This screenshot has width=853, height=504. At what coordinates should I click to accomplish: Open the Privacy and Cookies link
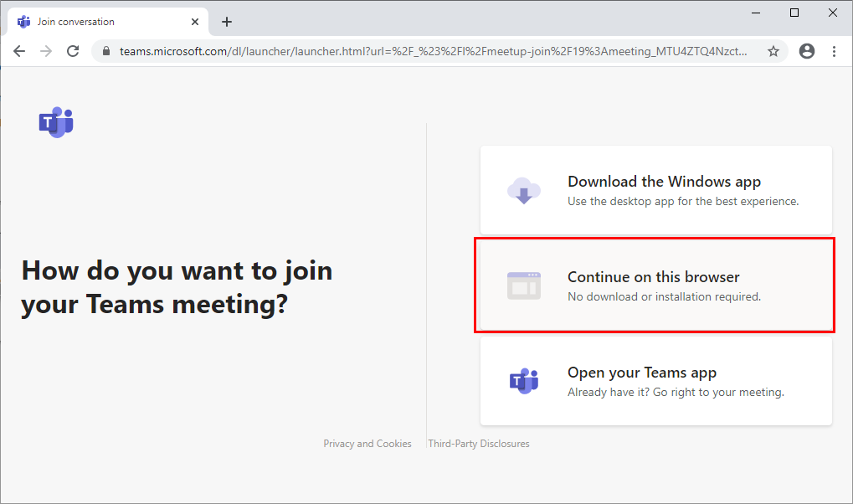tap(367, 444)
